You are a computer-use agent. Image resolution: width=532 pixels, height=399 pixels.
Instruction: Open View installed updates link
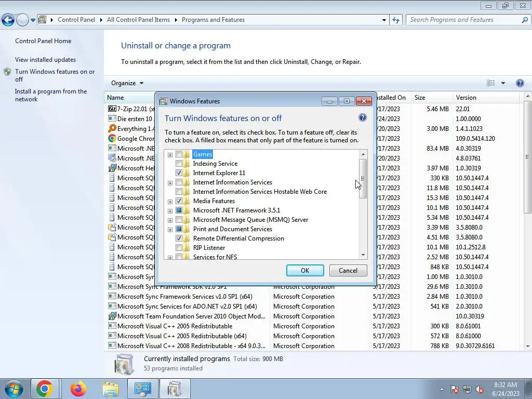pos(46,60)
